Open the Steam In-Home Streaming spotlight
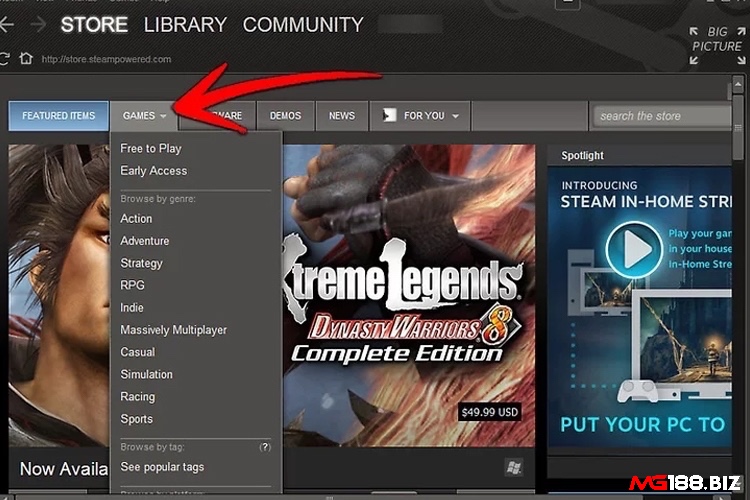Image resolution: width=750 pixels, height=500 pixels. (x=640, y=307)
